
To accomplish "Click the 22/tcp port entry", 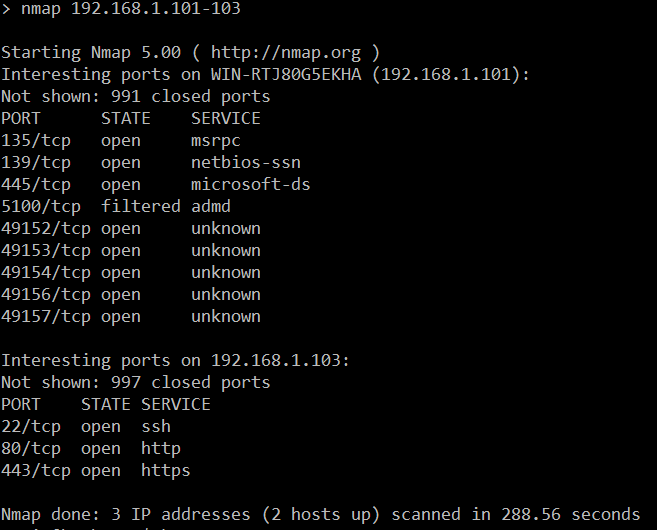I will 31,426.
